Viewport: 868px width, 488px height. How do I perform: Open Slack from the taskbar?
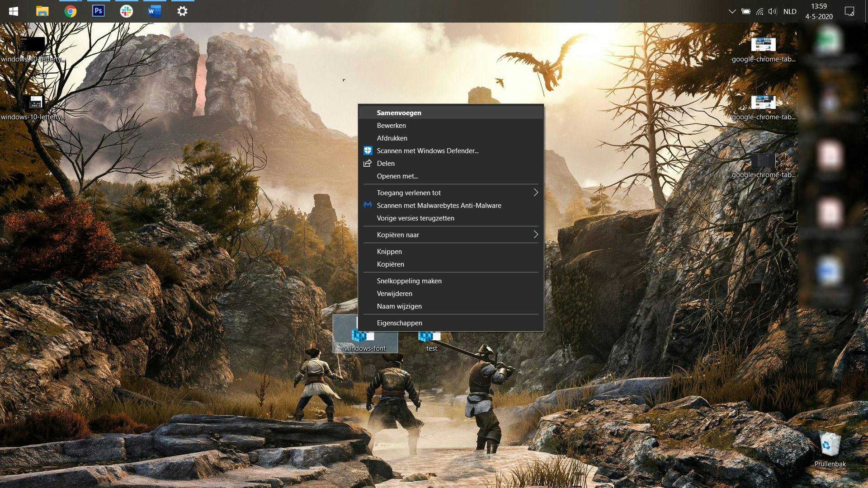126,11
